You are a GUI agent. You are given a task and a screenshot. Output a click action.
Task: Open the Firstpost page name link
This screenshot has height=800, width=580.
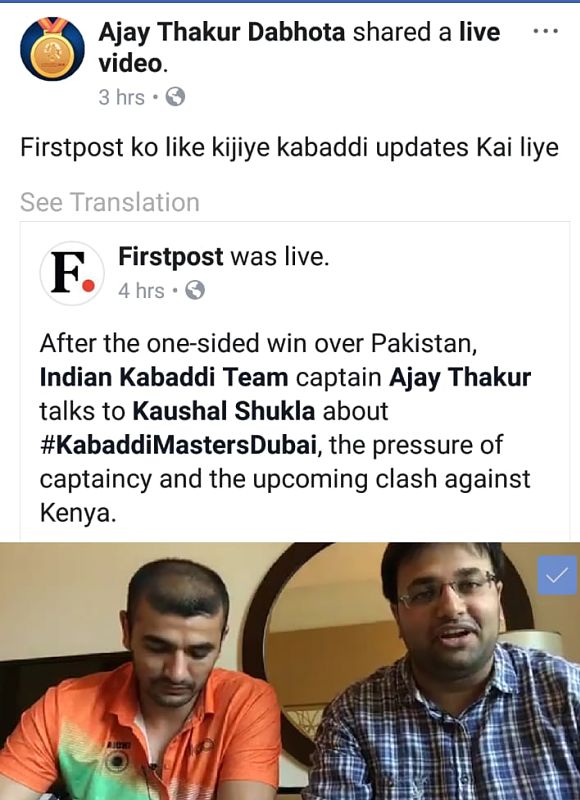pos(171,257)
